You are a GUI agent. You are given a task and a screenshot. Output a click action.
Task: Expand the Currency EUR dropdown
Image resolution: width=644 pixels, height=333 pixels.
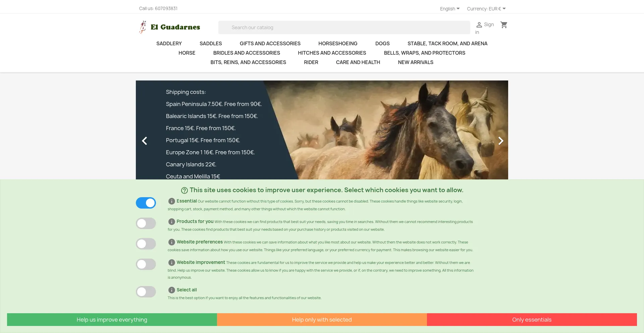pos(486,9)
